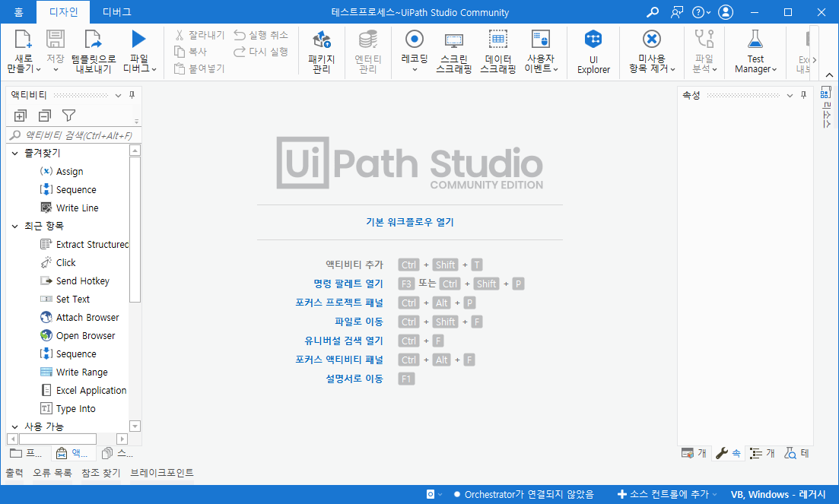Click Orchestrator connection status (연결되지 않았음)

(523, 494)
